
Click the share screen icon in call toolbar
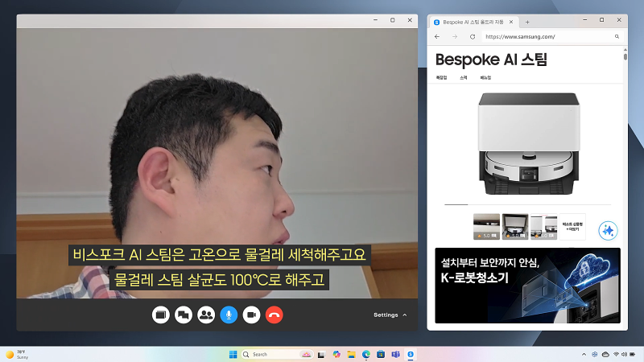pos(160,315)
